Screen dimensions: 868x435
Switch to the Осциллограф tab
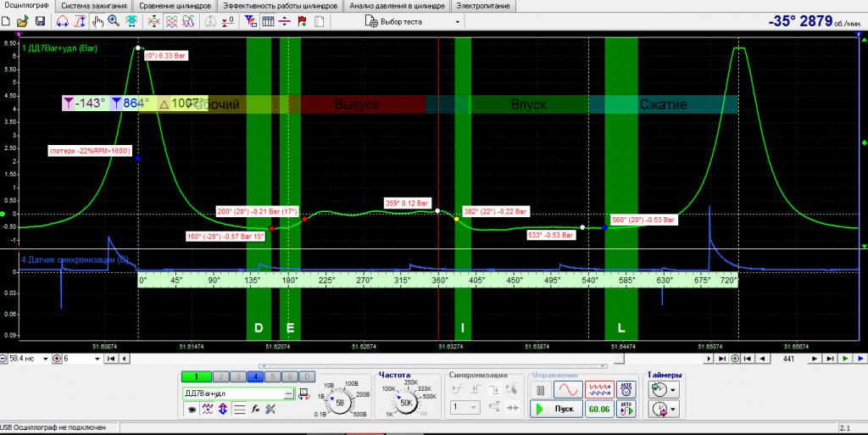coord(27,6)
